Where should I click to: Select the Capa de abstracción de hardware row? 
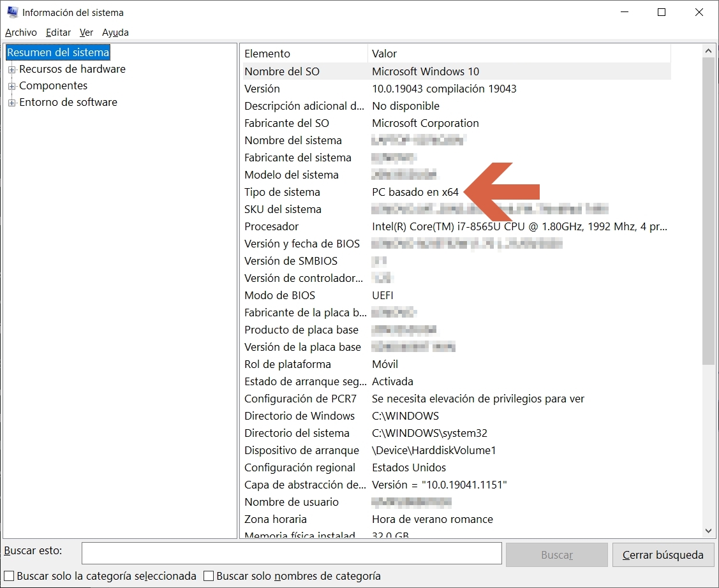coord(457,485)
